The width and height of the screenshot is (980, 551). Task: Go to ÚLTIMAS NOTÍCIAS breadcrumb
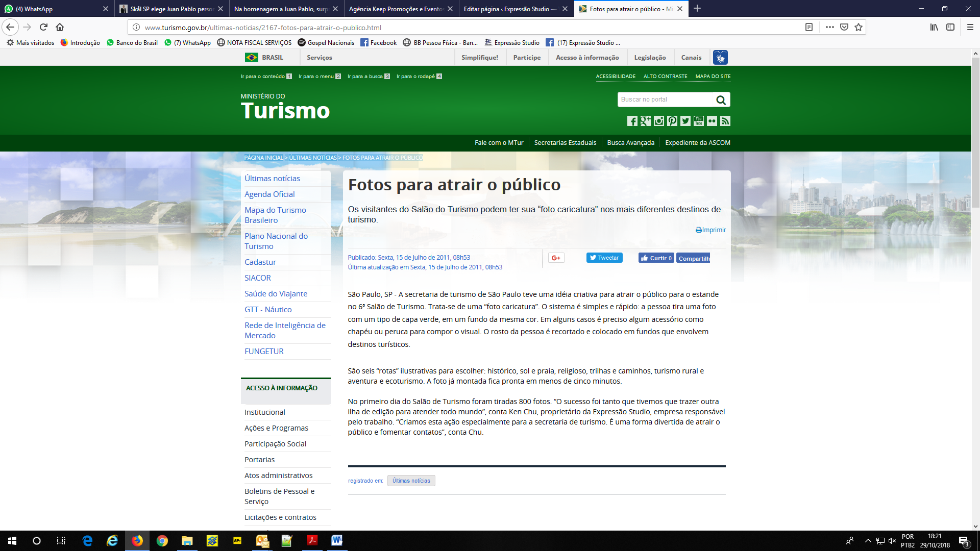tap(313, 158)
